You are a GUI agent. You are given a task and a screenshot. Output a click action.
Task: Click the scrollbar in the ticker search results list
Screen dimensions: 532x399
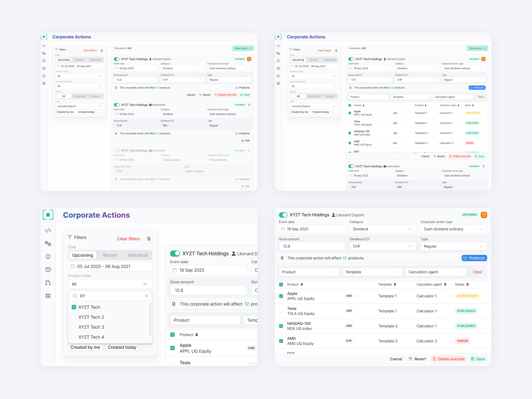point(150,319)
